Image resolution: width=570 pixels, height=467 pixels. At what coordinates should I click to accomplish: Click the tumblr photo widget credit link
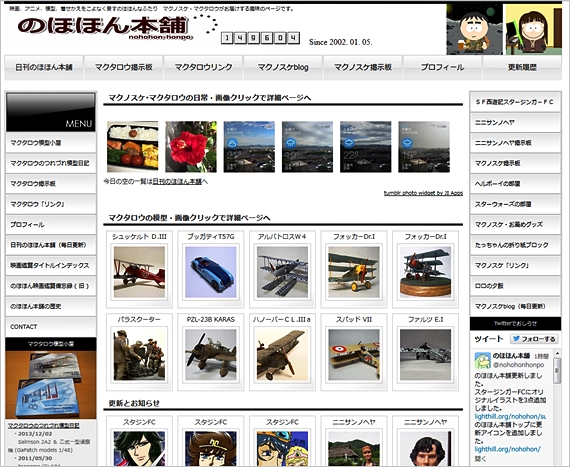coord(423,193)
